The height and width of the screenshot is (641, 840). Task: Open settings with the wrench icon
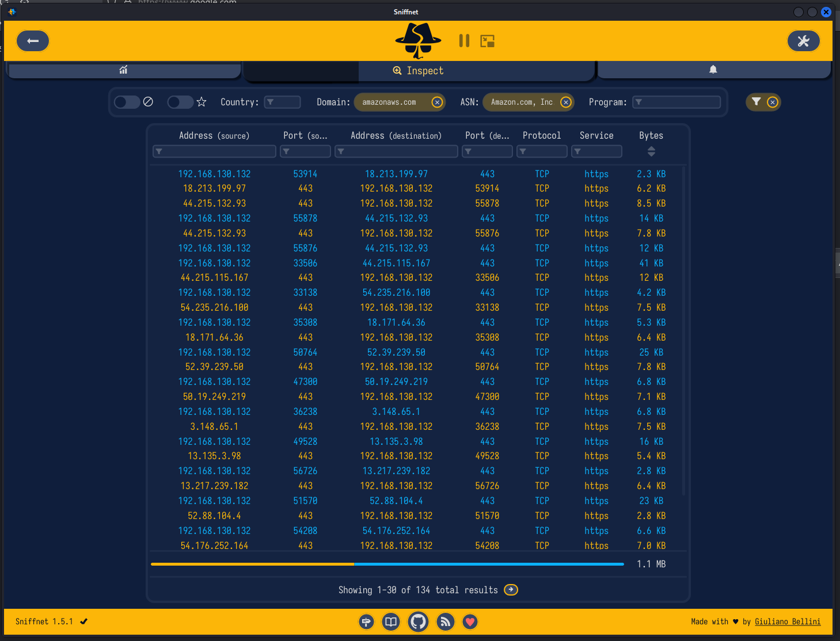click(803, 41)
